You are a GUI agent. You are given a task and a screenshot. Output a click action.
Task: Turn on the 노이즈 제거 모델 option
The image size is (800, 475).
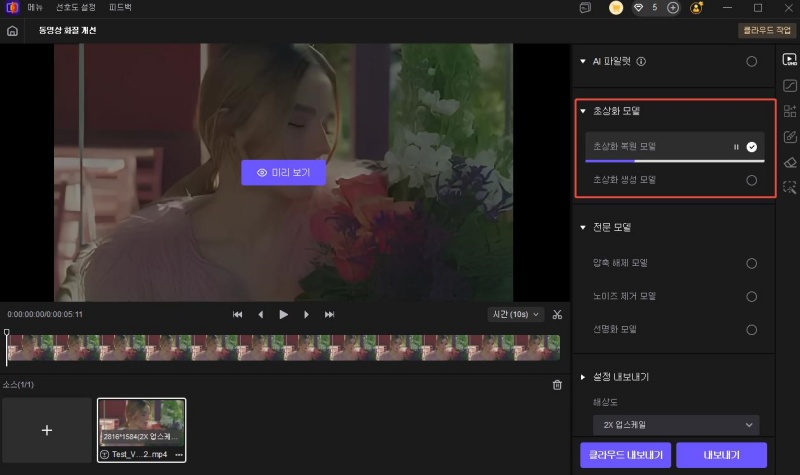751,296
